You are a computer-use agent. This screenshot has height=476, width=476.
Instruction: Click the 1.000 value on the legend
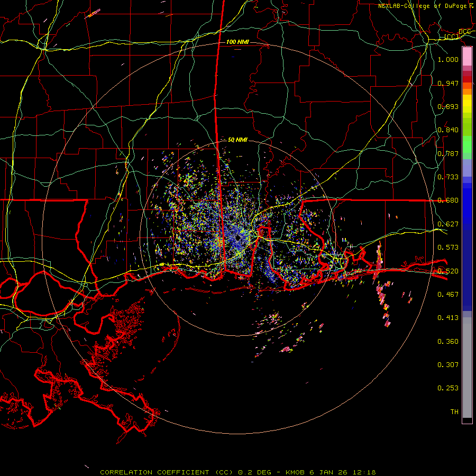(448, 59)
